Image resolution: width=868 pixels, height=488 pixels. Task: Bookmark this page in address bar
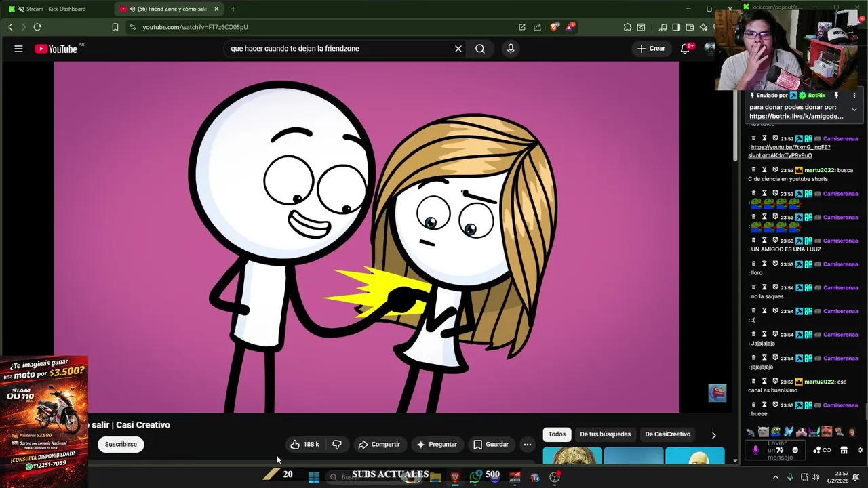pos(115,27)
